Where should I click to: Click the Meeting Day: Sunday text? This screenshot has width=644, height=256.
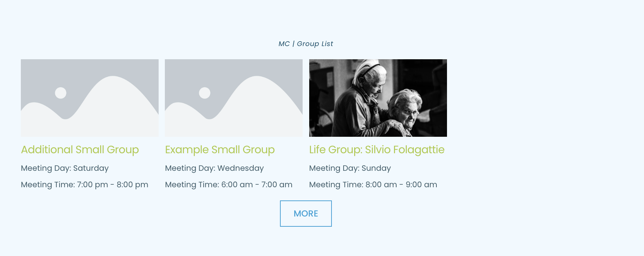(x=350, y=168)
